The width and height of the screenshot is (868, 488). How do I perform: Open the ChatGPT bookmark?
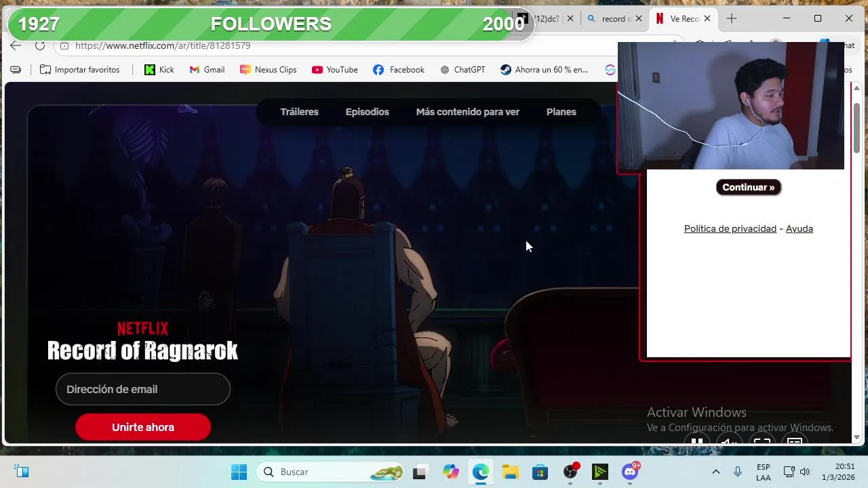click(x=462, y=70)
